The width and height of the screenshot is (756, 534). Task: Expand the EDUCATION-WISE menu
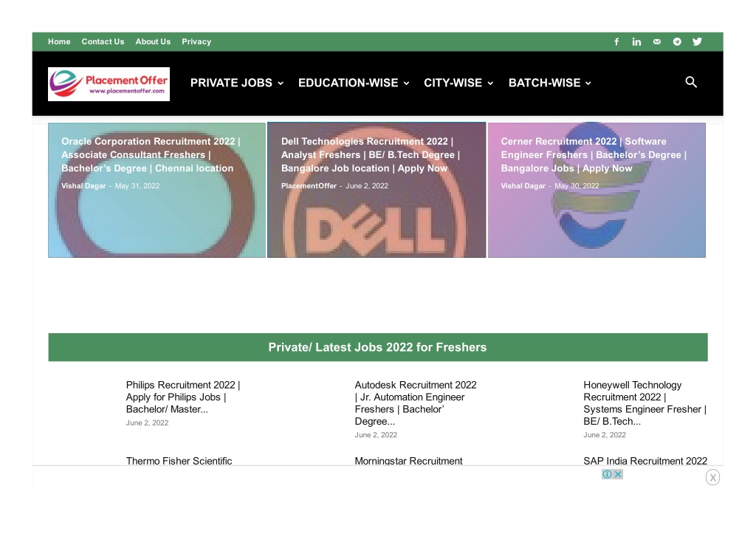click(354, 83)
